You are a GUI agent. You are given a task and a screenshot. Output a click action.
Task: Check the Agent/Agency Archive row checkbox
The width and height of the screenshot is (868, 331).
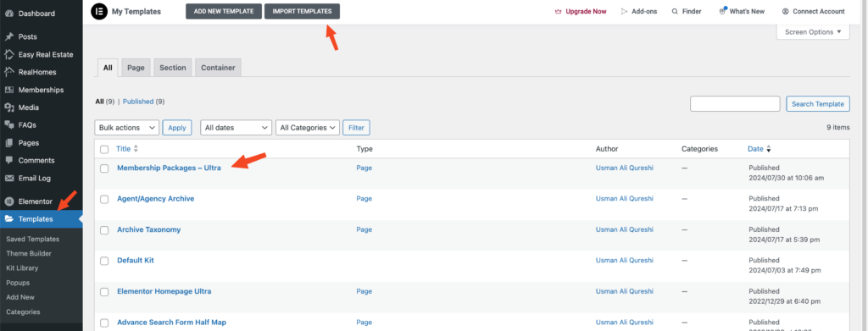pos(104,200)
